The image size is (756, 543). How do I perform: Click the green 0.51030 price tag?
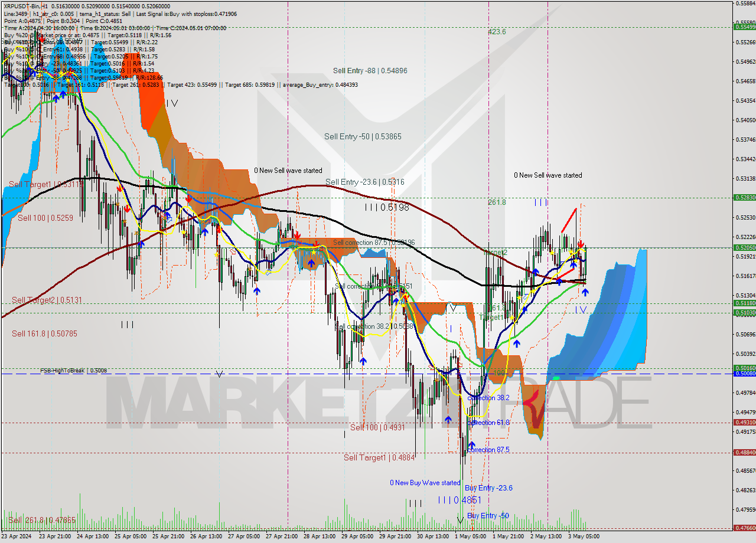744,312
